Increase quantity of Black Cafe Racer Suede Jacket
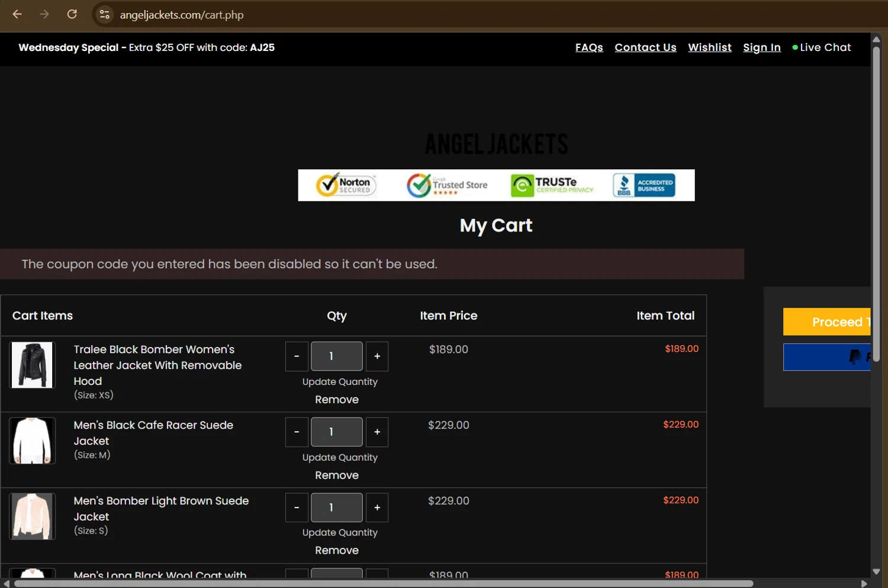This screenshot has height=588, width=888. pos(377,432)
